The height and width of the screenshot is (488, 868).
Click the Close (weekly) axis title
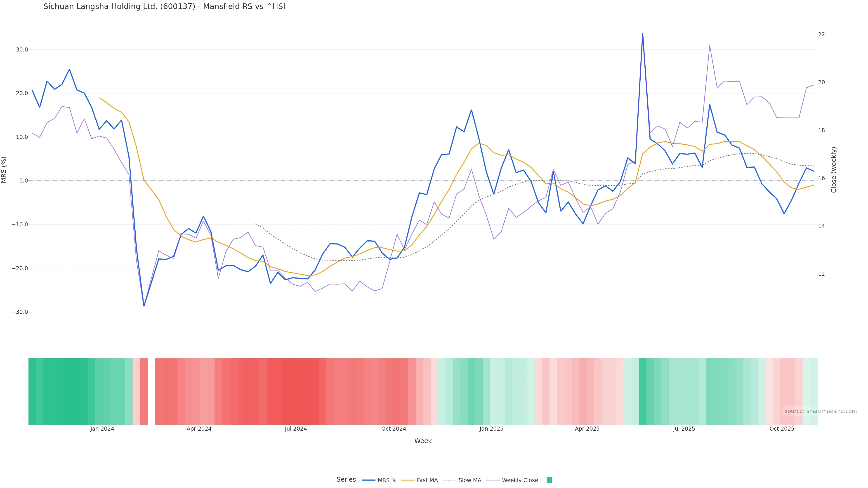point(834,170)
